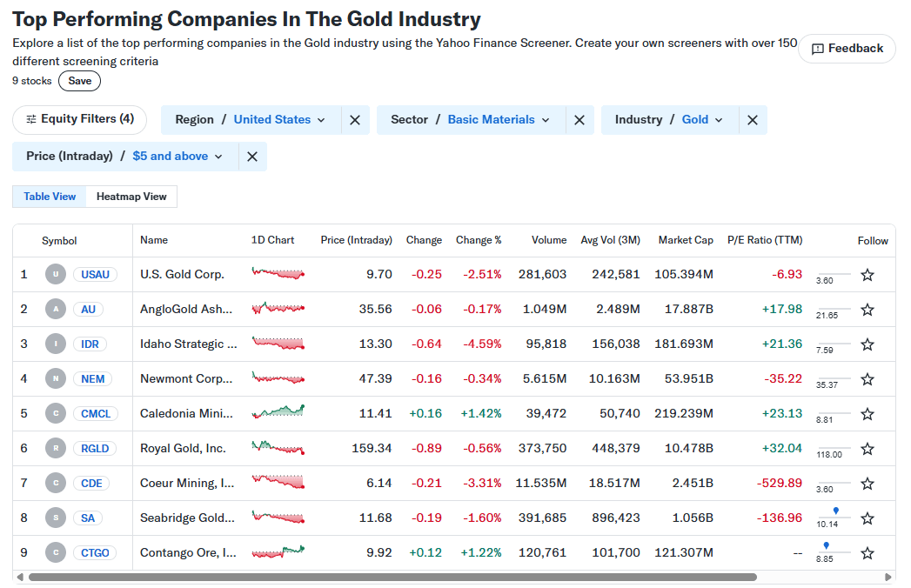Sort by Price (Intraday) column header

[x=356, y=241]
